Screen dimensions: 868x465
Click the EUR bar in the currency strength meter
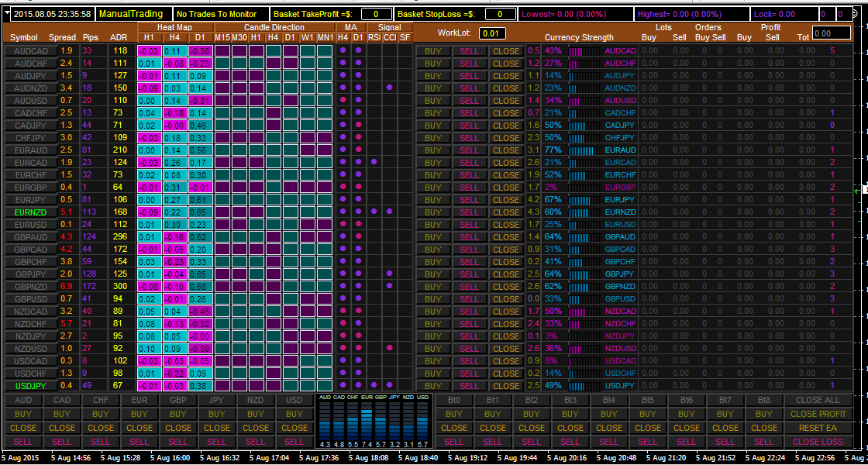[367, 420]
